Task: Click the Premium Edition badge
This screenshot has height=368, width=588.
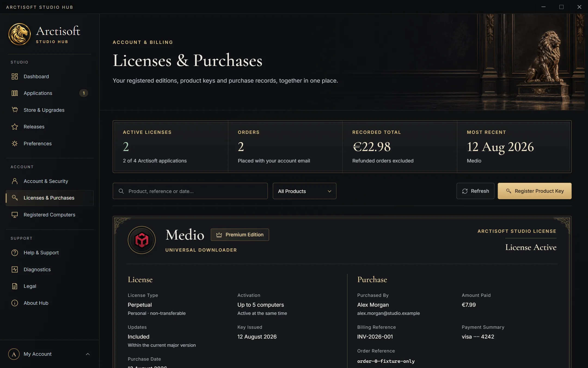Action: coord(240,235)
